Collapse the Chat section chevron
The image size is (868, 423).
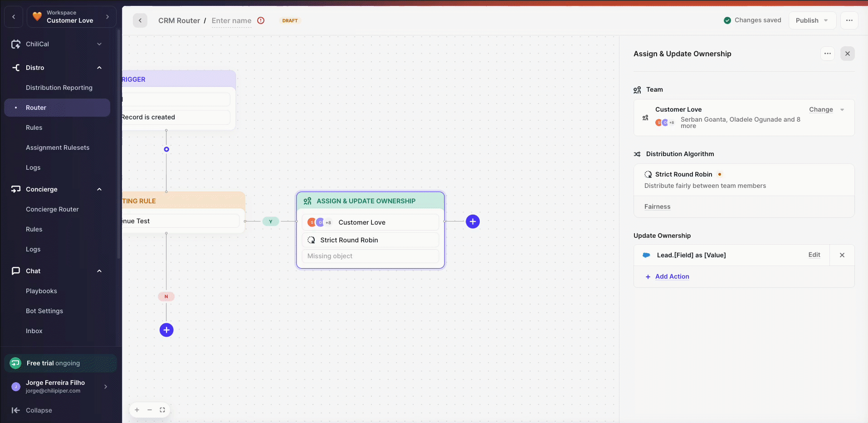pos(99,271)
